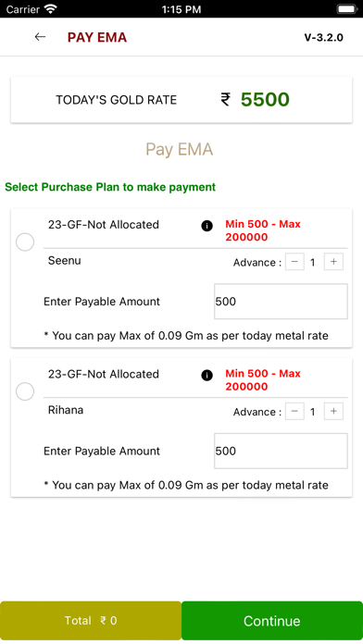This screenshot has width=363, height=644.
Task: Tap the Today's Gold Rate card
Action: [x=181, y=99]
